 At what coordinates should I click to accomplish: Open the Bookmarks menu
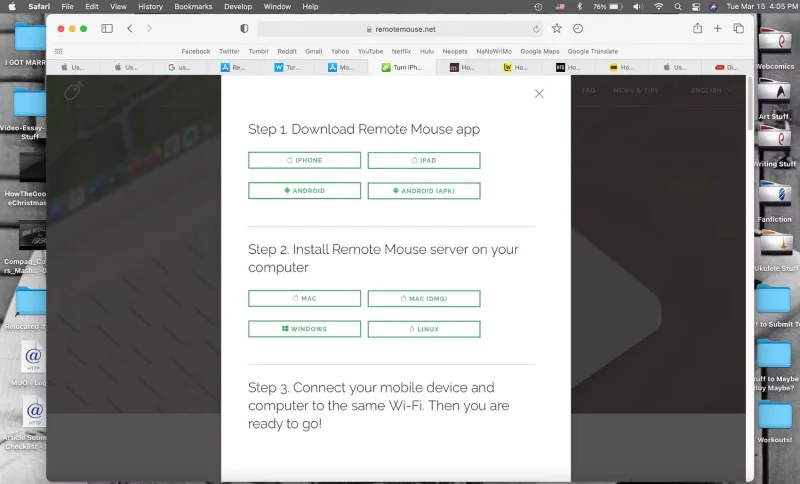pos(193,7)
